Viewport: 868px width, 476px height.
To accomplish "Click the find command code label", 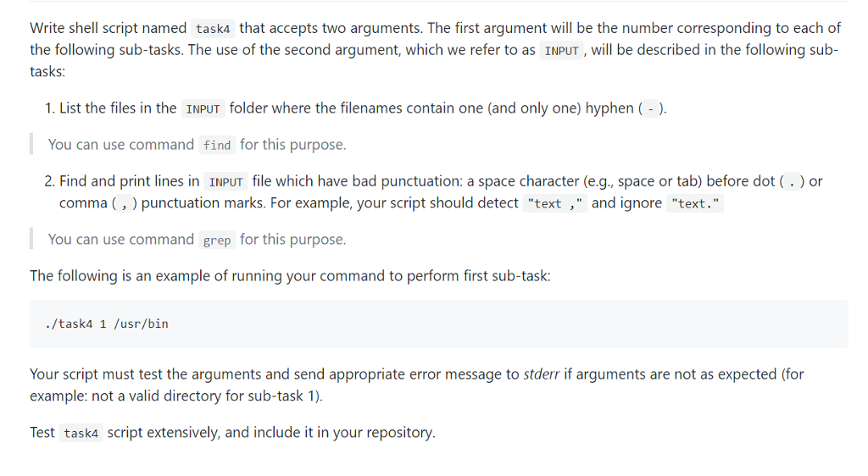I will click(217, 145).
